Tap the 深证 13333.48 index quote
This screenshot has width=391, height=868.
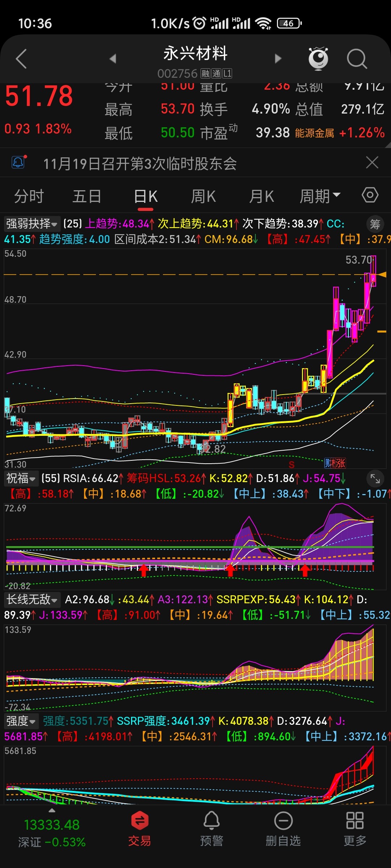pos(52,833)
